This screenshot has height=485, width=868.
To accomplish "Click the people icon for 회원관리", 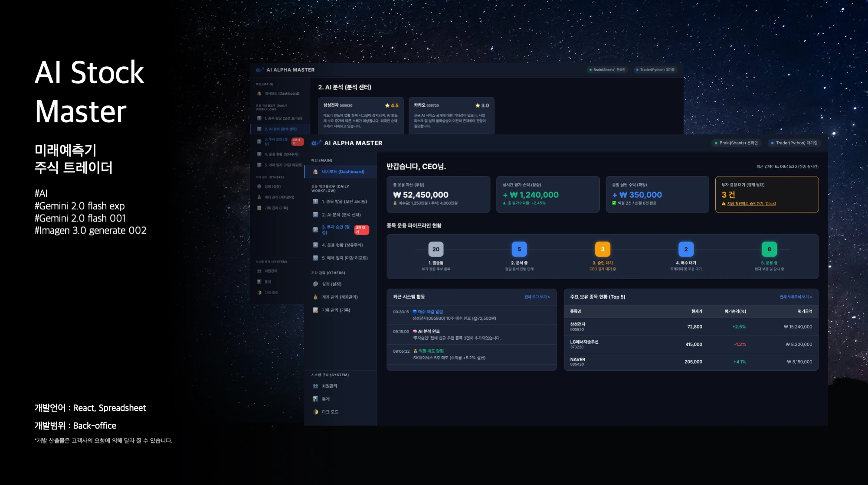I will [315, 386].
